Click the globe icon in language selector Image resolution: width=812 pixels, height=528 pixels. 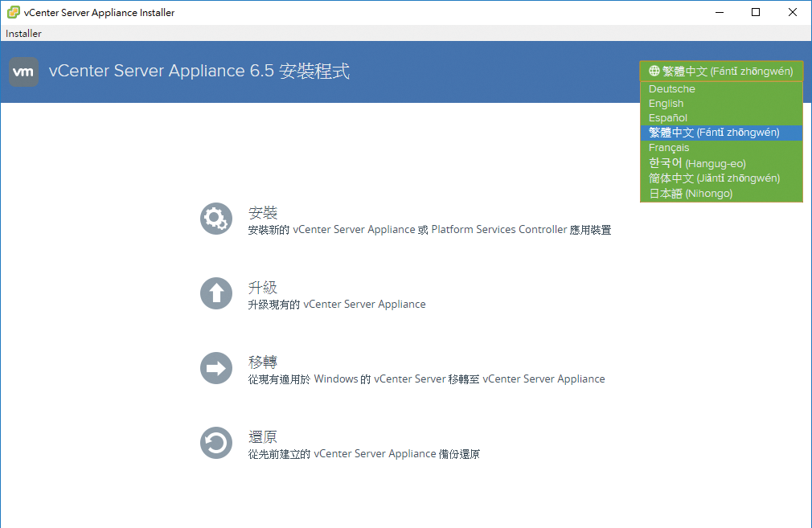click(654, 71)
